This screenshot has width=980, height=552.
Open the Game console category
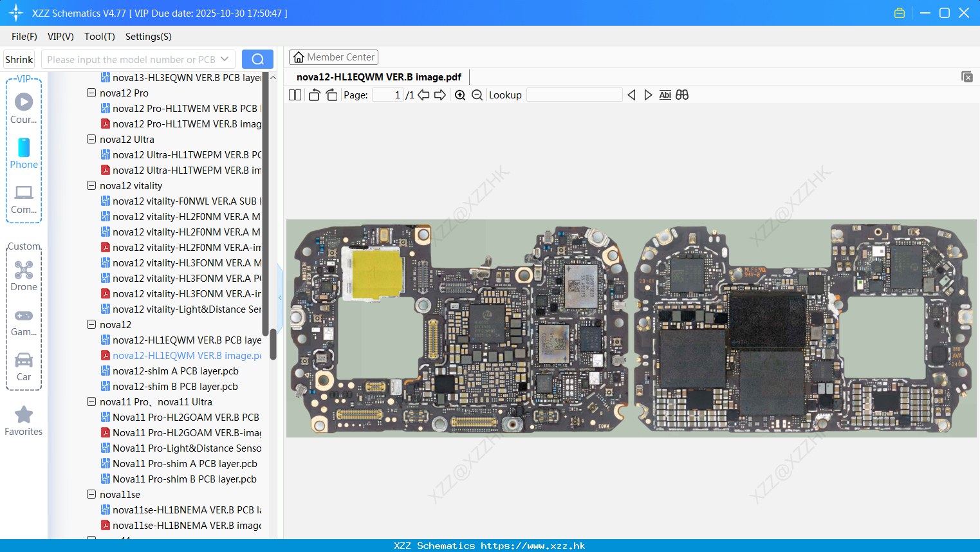(24, 322)
